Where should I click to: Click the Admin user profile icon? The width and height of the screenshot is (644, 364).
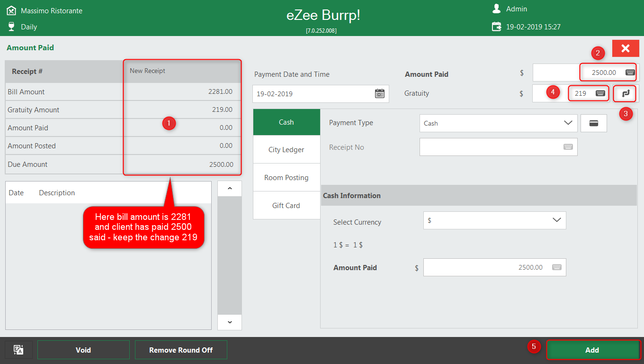(x=497, y=9)
